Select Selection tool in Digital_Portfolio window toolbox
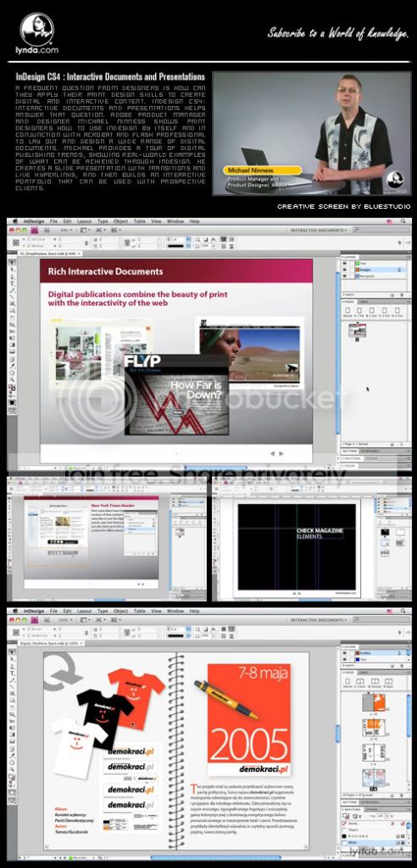 point(12,654)
